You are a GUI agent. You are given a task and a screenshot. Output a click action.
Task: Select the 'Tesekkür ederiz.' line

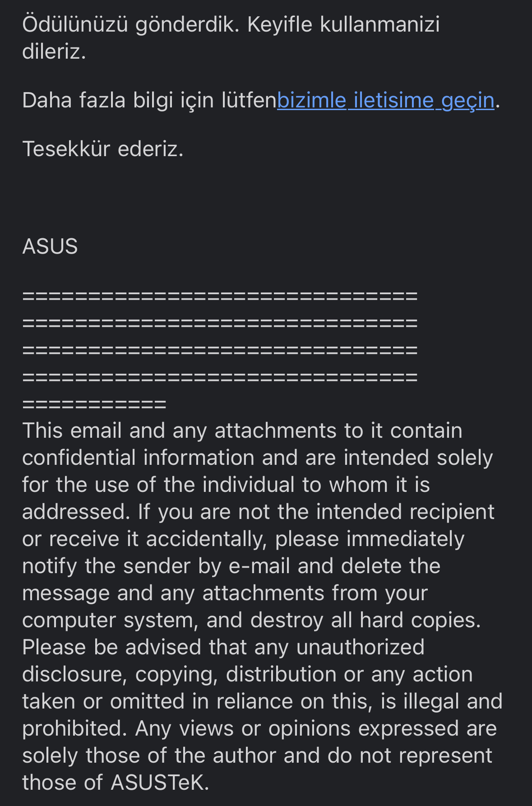click(103, 149)
